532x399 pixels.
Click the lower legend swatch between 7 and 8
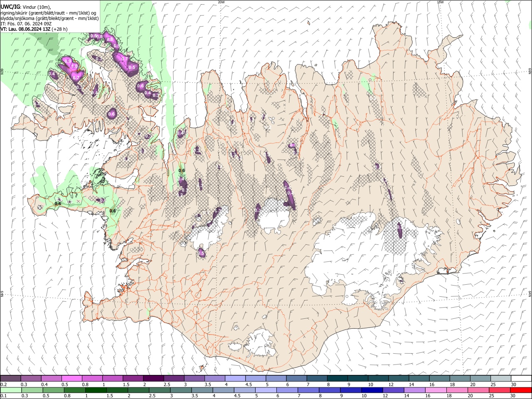(x=308, y=390)
